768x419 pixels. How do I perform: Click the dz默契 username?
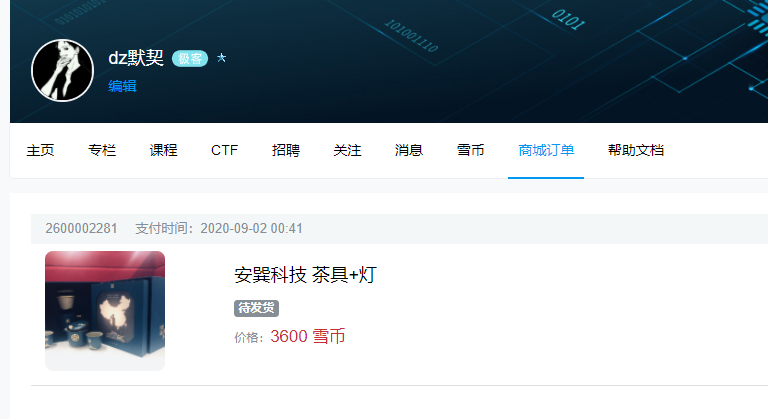136,58
